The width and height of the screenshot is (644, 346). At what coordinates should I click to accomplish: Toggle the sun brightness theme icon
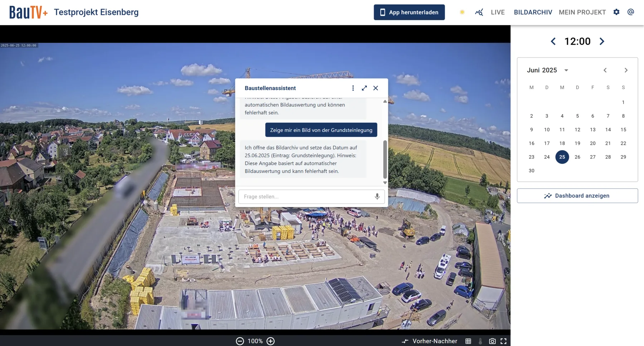click(462, 12)
